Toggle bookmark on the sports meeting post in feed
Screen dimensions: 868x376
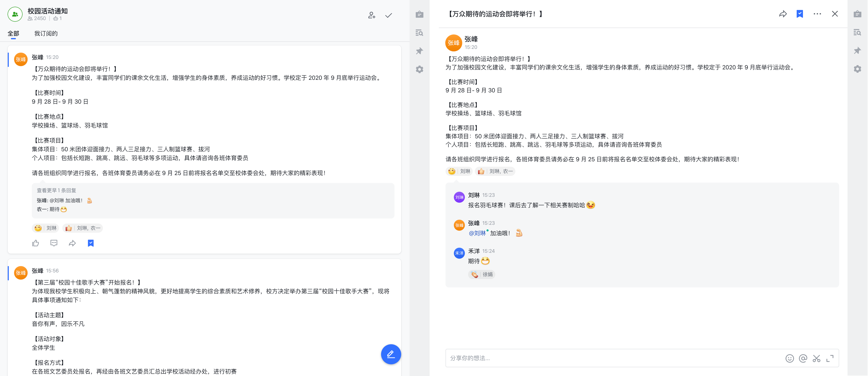pyautogui.click(x=91, y=243)
